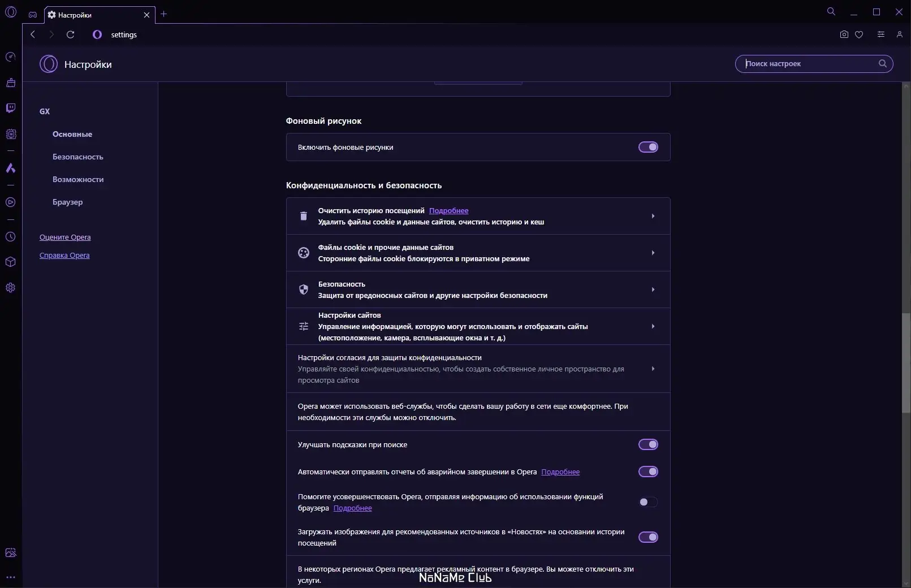Open Безопасность row chevron in privacy section

(x=653, y=289)
